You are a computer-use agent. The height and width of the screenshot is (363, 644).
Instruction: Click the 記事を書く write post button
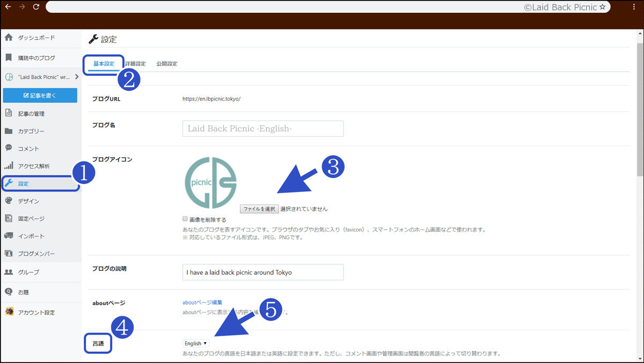click(40, 95)
